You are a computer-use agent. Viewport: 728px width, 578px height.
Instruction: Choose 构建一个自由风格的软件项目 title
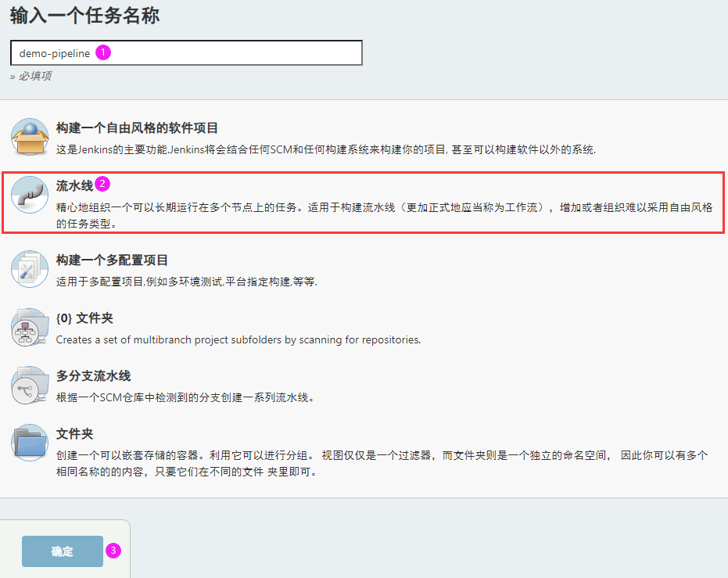click(x=137, y=128)
